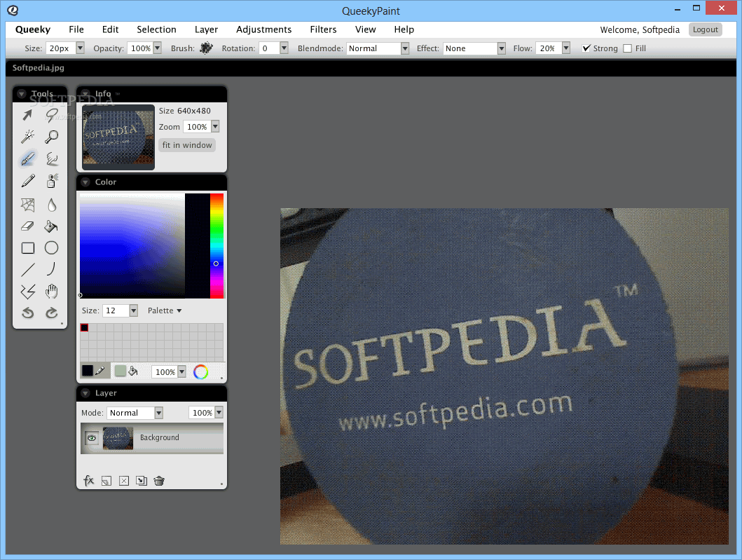Pick a shade in the color gradient field
The height and width of the screenshot is (560, 742).
[132, 246]
